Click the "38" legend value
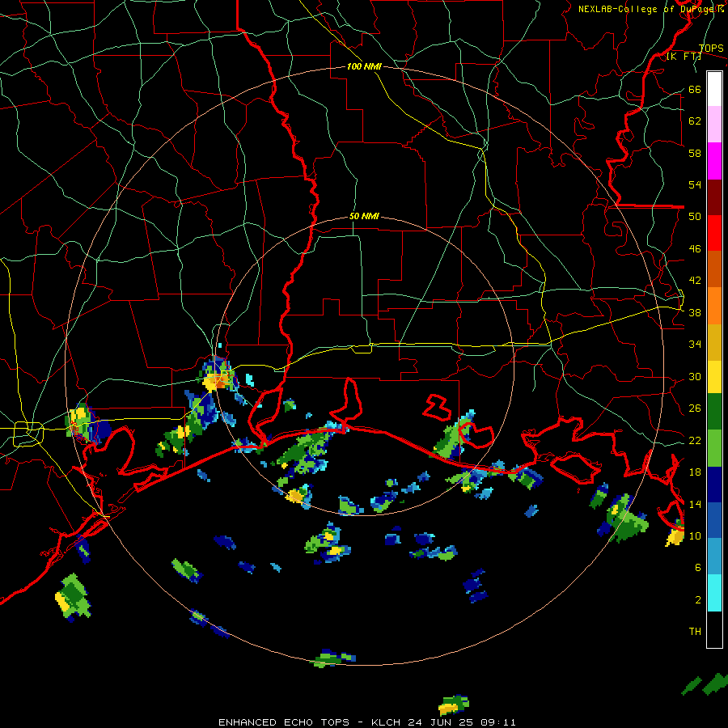The height and width of the screenshot is (728, 728). 695,313
